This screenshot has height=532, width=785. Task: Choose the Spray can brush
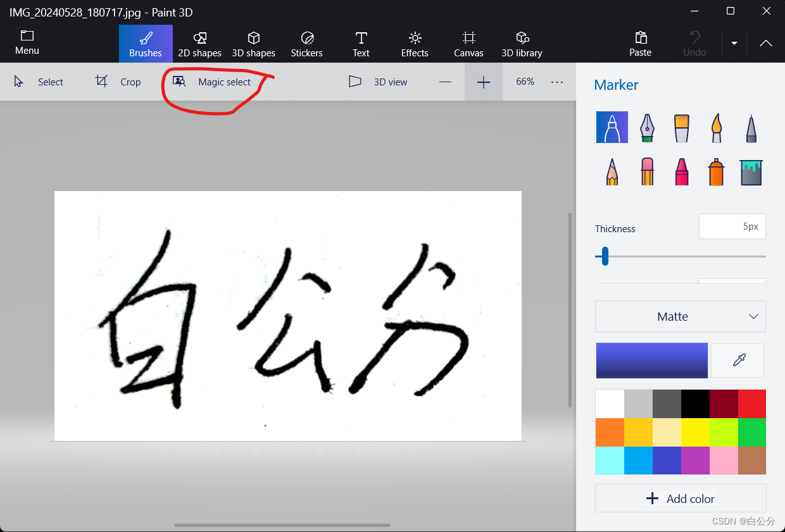tap(716, 171)
